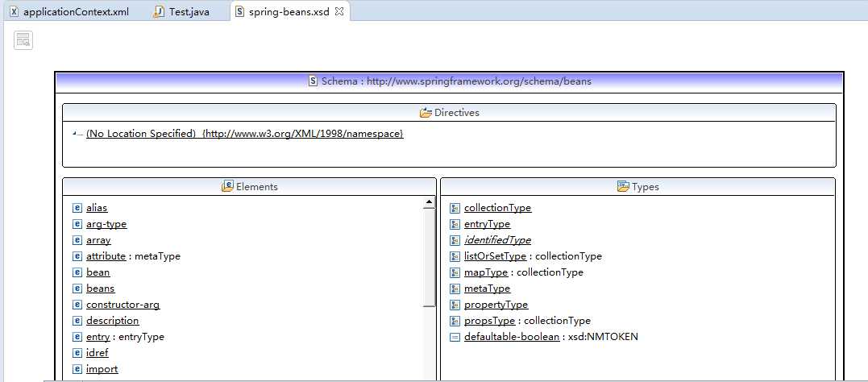Click the complex type icon beside identifiedType
Image resolution: width=868 pixels, height=382 pixels.
click(455, 240)
